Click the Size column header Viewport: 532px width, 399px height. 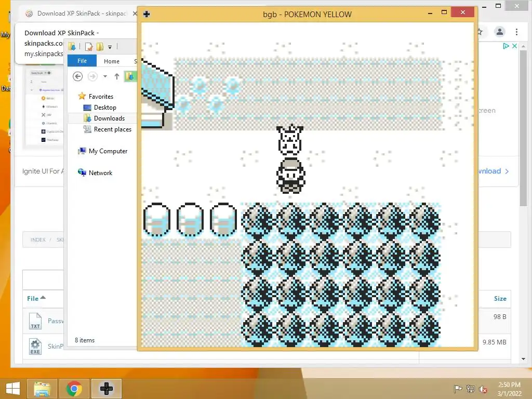pyautogui.click(x=500, y=299)
